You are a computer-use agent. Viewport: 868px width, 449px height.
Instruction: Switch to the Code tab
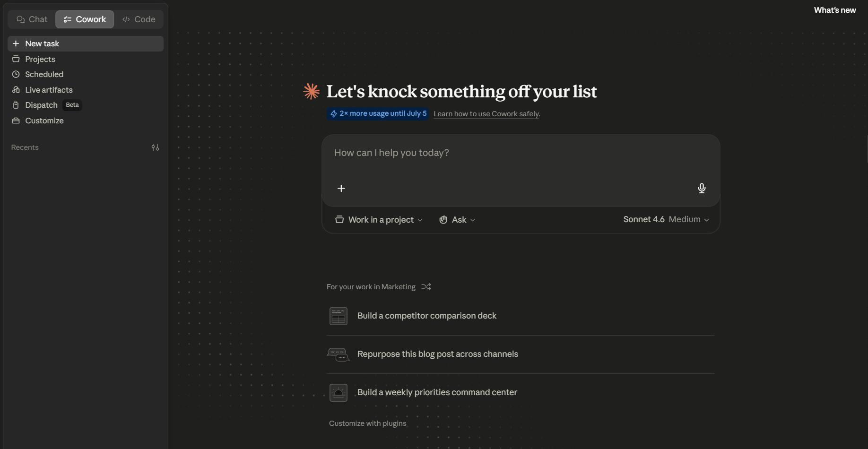tap(139, 19)
